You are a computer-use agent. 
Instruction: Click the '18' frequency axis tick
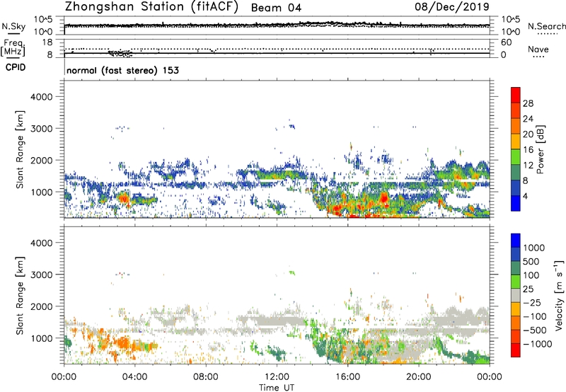[47, 42]
